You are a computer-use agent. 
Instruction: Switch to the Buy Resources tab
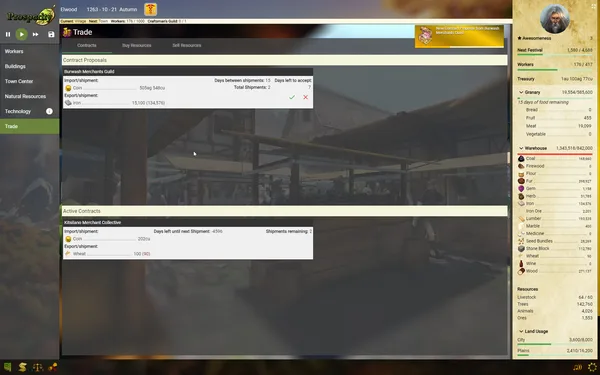pyautogui.click(x=137, y=46)
